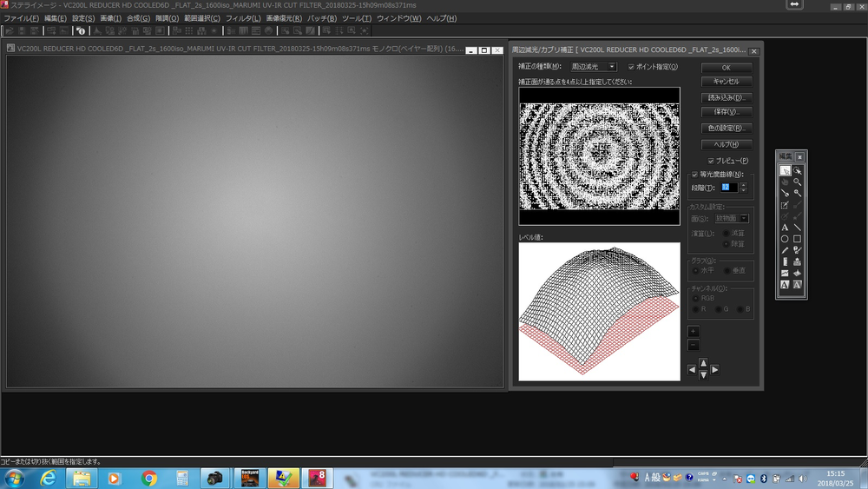Pick the rectangle shape tool
This screenshot has width=868, height=489.
797,239
